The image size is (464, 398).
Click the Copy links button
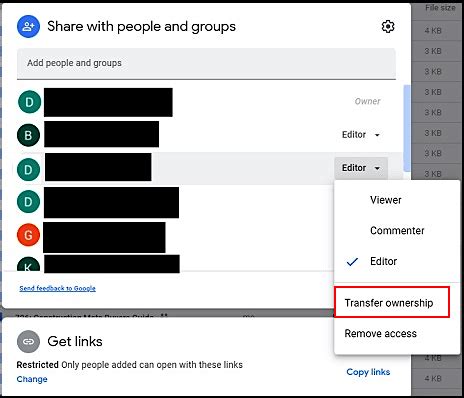pos(368,372)
